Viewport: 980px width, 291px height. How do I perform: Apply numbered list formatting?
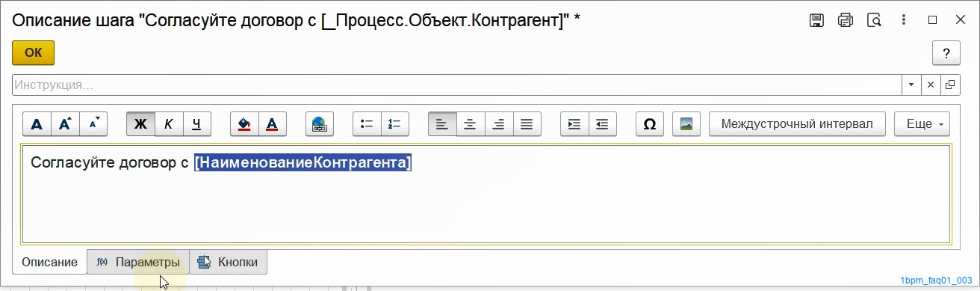coord(395,124)
